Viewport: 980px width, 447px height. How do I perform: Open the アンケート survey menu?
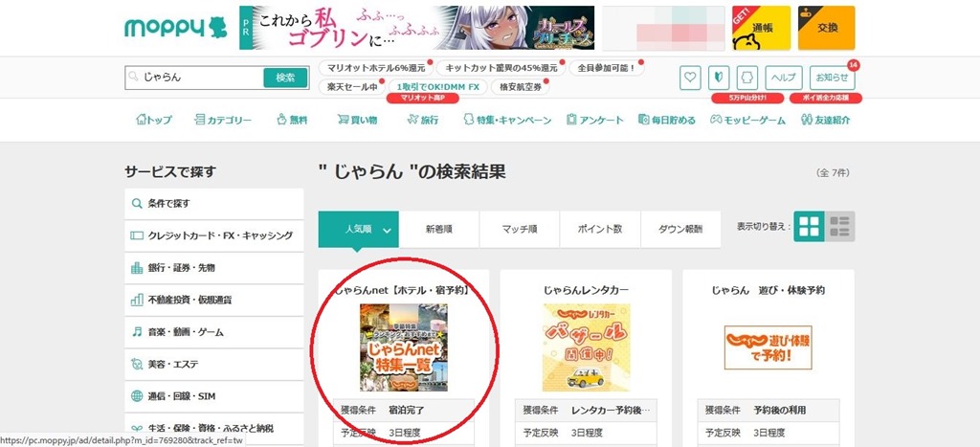point(595,120)
